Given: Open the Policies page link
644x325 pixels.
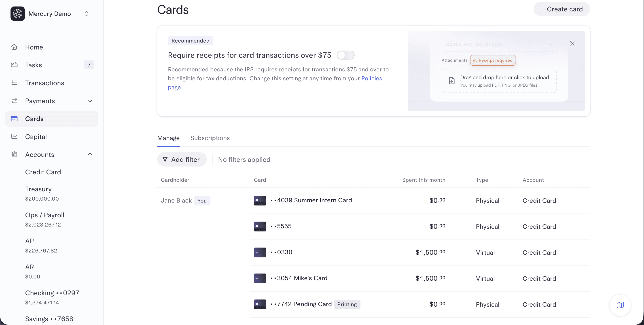Looking at the screenshot, I should pos(372,78).
